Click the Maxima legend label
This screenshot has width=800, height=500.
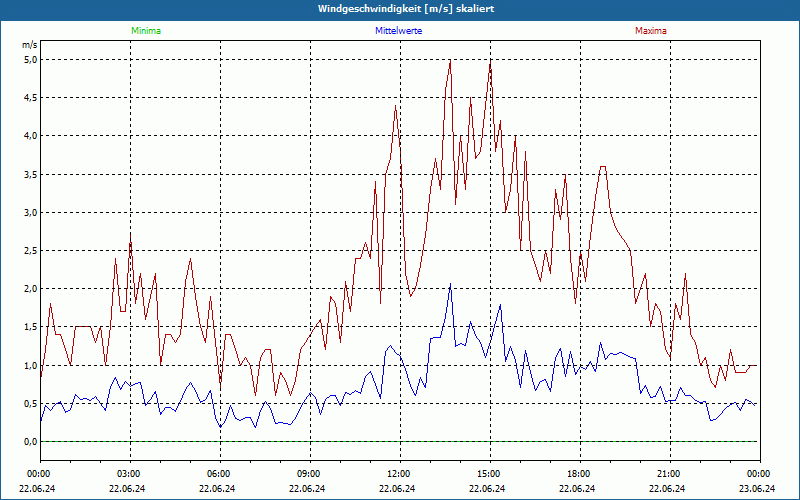[651, 31]
